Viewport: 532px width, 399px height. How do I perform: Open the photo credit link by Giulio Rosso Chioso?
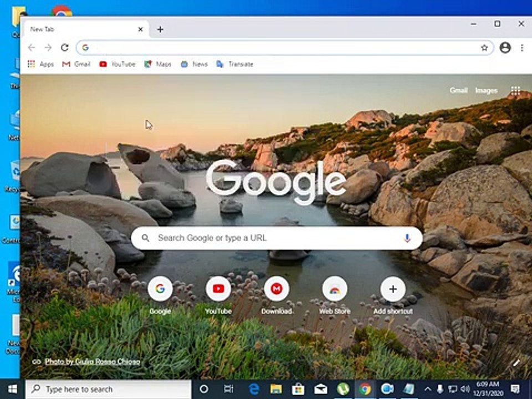[x=93, y=361]
